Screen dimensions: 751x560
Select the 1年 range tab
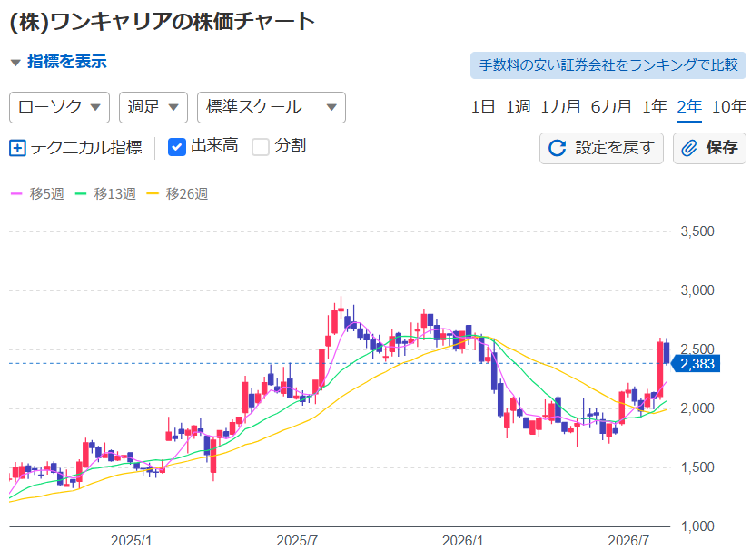(654, 106)
